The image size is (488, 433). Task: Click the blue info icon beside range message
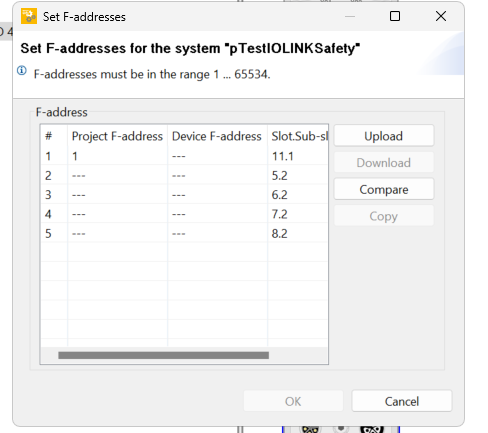[22, 71]
